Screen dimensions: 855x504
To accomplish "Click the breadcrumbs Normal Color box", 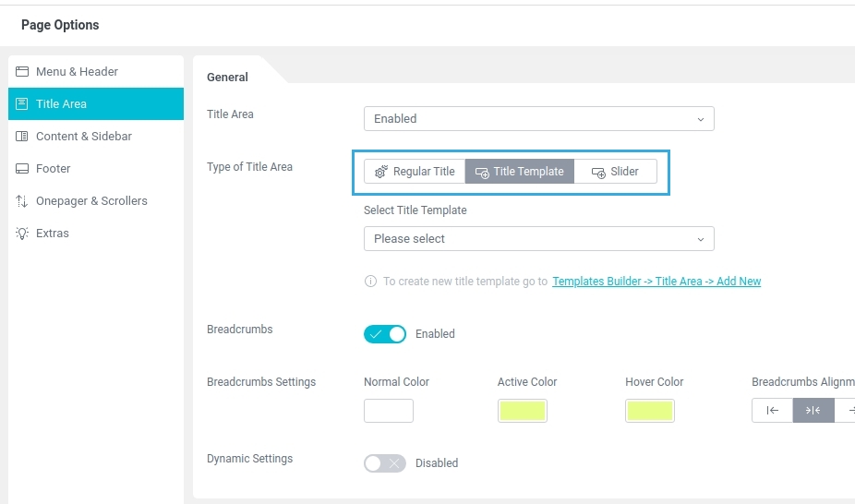I will tap(389, 411).
